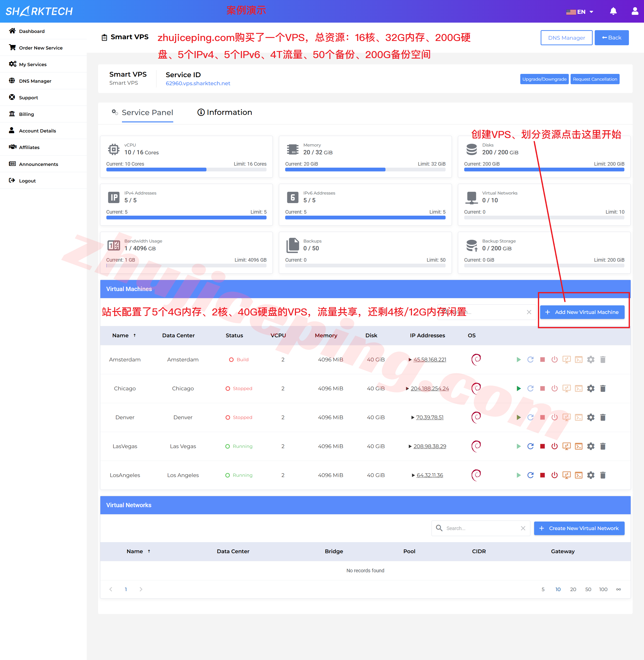Delete the Chicago virtual machine
This screenshot has height=660, width=644.
pos(603,389)
